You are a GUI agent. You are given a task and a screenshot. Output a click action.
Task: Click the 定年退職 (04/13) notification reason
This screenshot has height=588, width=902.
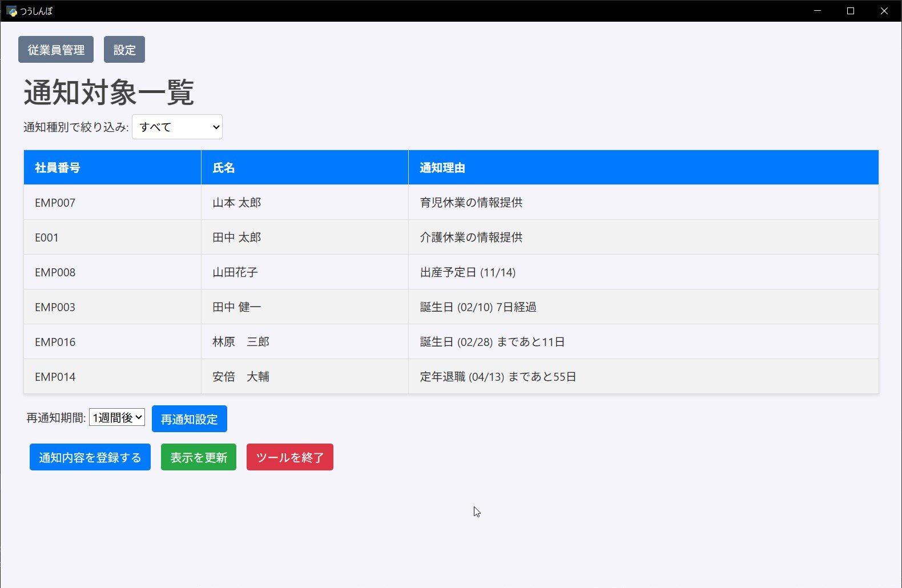pos(498,377)
